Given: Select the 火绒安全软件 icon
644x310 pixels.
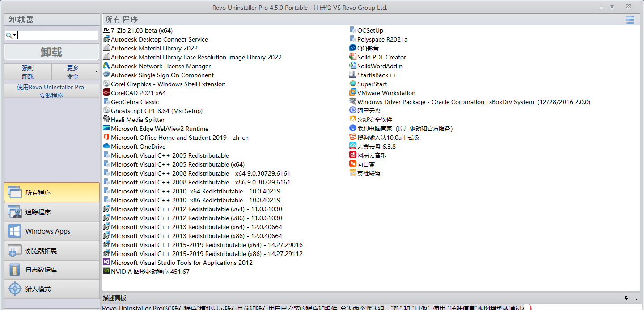Looking at the screenshot, I should click(353, 120).
